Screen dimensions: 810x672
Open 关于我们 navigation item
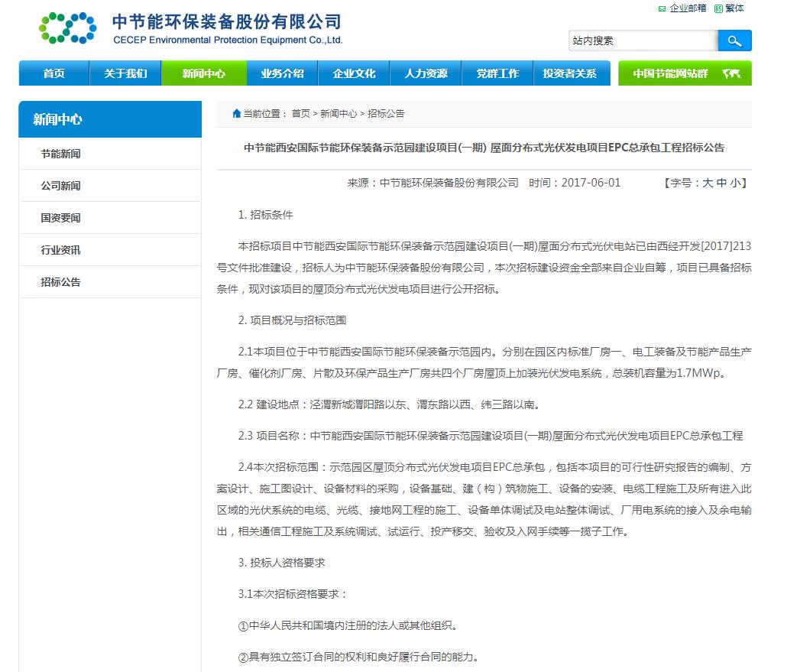[x=125, y=73]
